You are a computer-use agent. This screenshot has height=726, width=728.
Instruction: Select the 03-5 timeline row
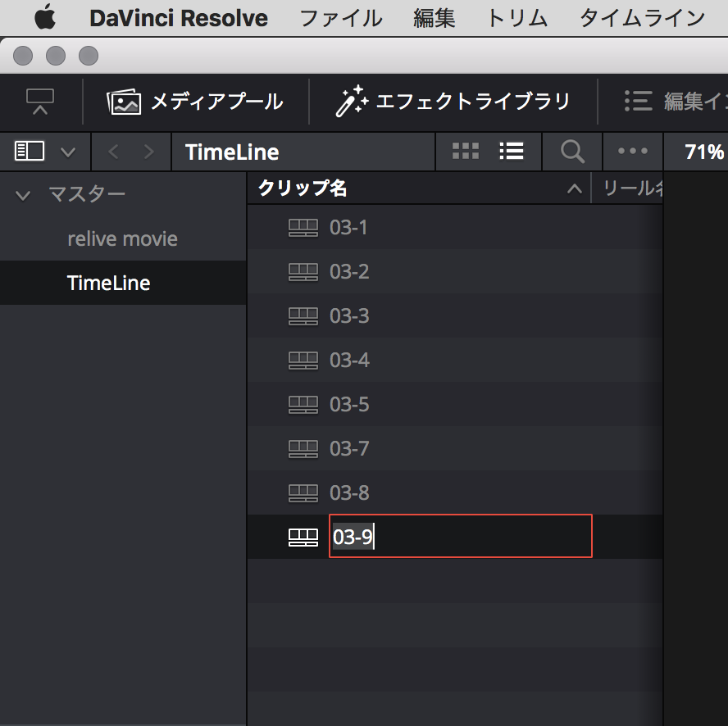tap(454, 404)
